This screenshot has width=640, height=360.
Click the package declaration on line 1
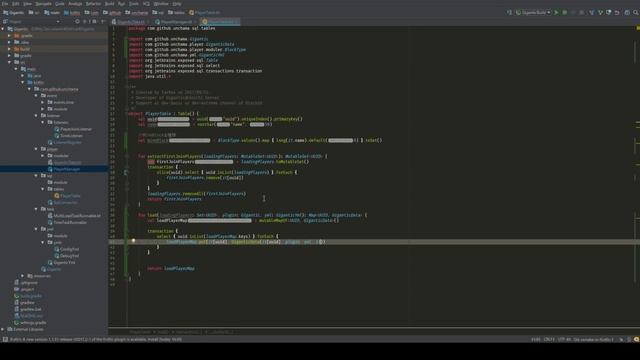(171, 28)
